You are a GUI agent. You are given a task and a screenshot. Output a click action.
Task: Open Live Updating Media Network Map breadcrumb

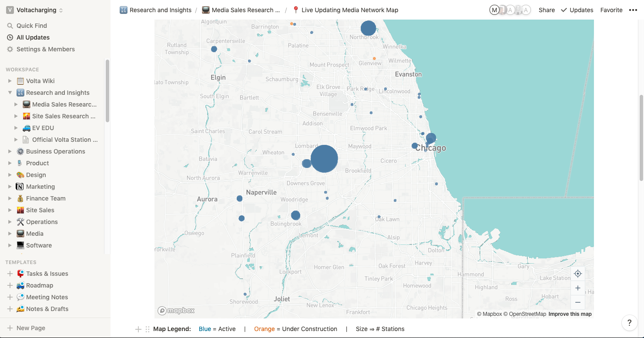345,10
